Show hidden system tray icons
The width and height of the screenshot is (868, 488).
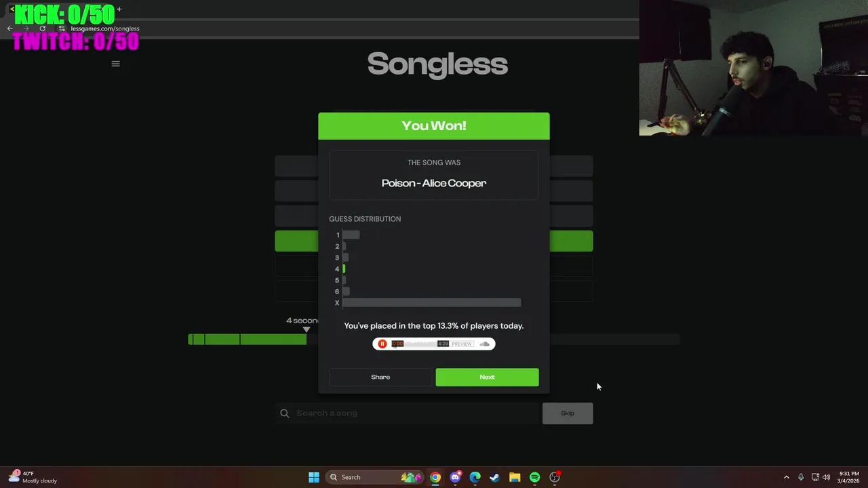(x=787, y=477)
